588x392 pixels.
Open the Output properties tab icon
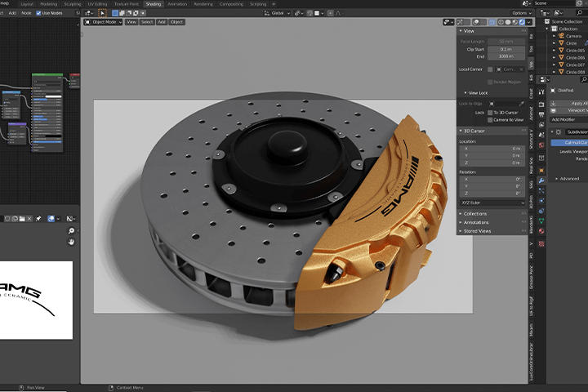pos(541,114)
